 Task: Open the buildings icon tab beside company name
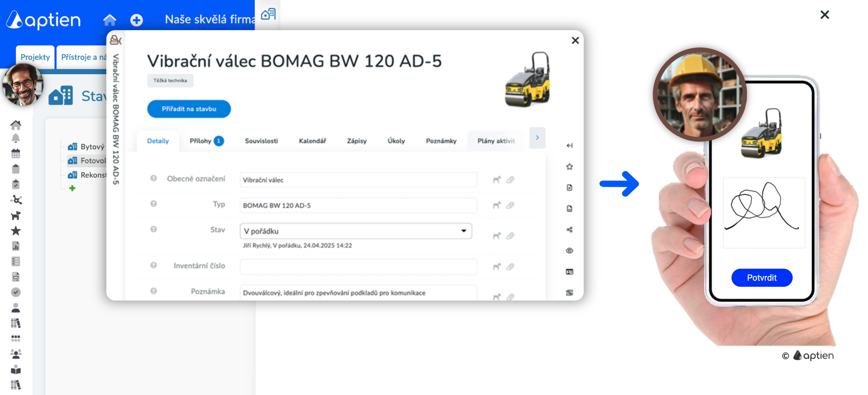268,14
